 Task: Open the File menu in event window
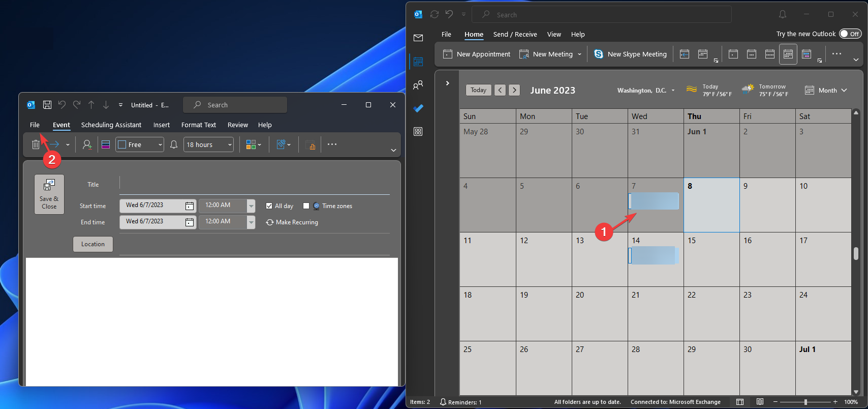coord(35,125)
